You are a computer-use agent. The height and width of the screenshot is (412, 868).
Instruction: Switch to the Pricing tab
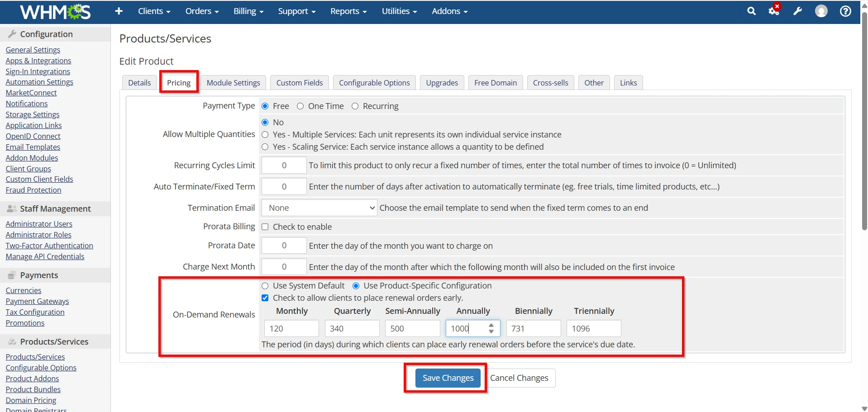point(179,83)
